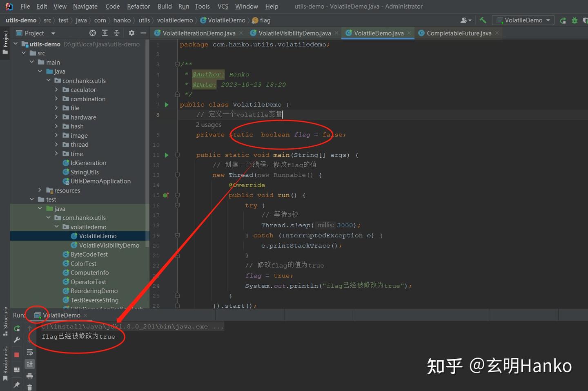Screen dimensions: 588x391
Task: Open Project panel options gear icon
Action: (131, 33)
